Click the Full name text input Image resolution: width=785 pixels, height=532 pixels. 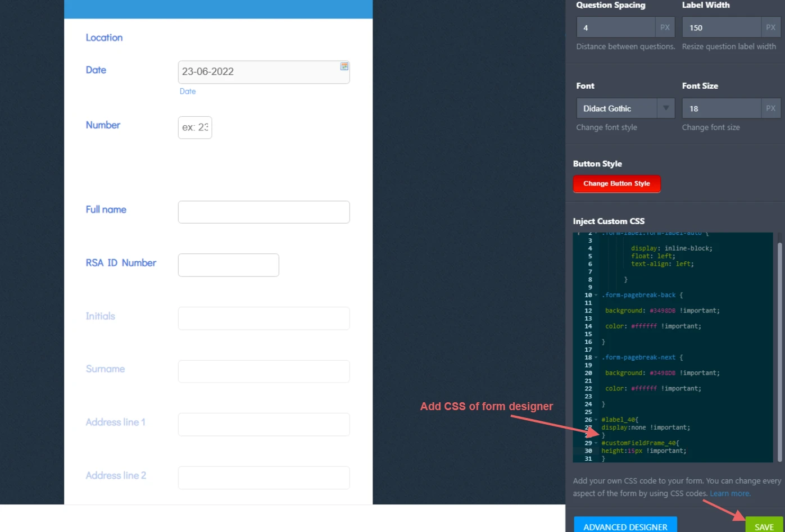point(264,212)
